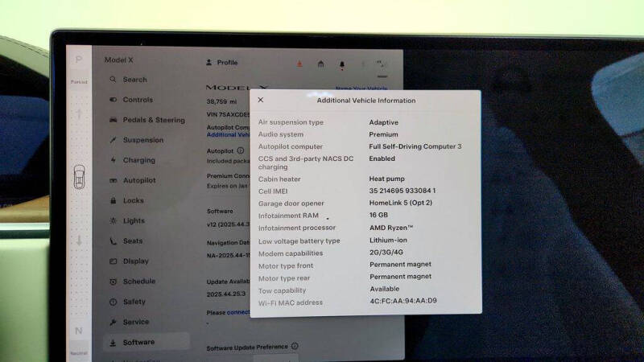Tap the HomeLink garage icon
The image size is (644, 362).
[x=320, y=64]
